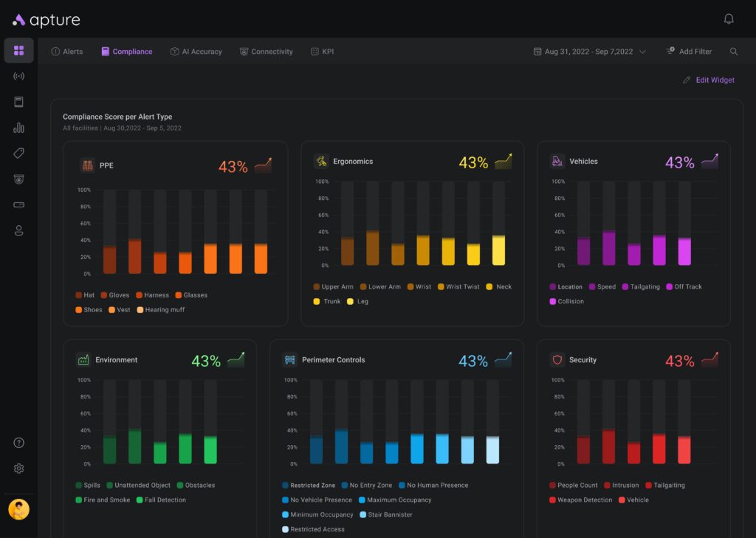Open the user profile sidebar icon
The height and width of the screenshot is (538, 756).
(x=19, y=230)
